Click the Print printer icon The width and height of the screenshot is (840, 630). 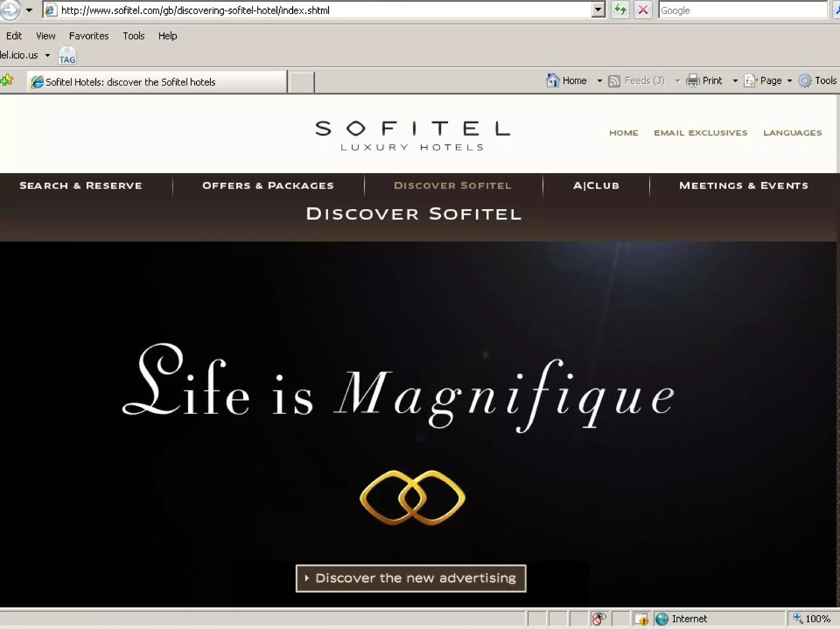click(692, 81)
